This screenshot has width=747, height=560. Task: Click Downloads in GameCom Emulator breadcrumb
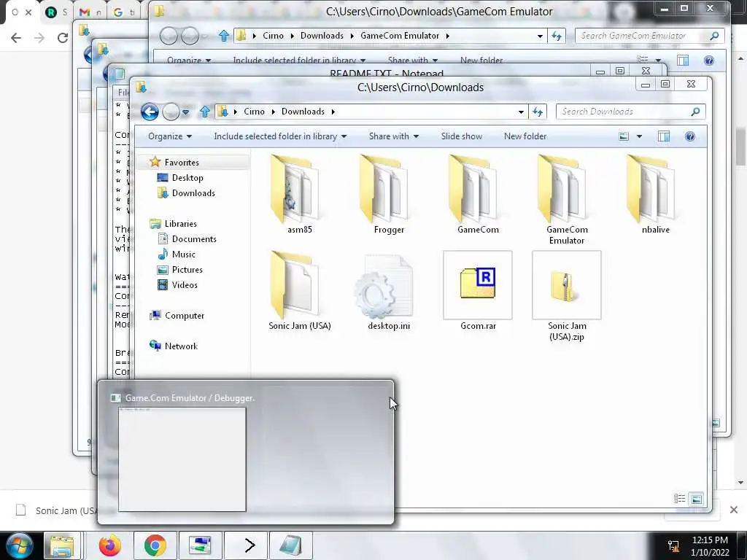pyautogui.click(x=322, y=36)
